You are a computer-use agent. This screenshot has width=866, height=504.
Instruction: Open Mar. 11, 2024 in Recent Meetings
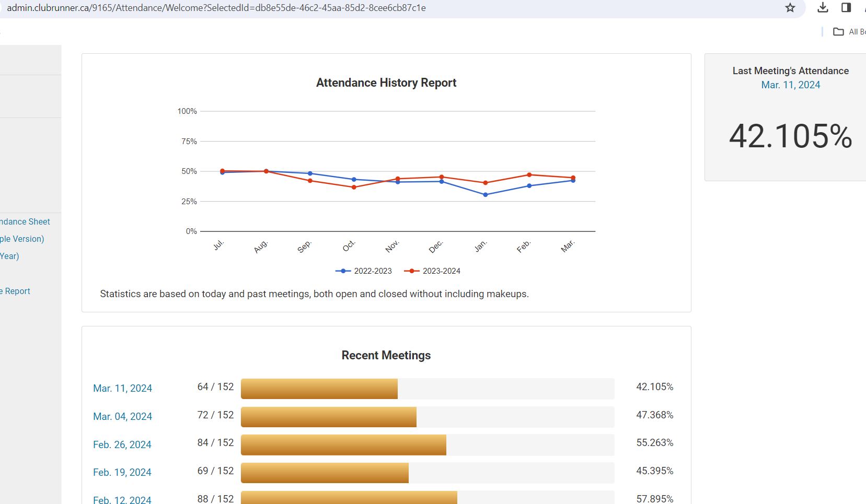pos(122,388)
